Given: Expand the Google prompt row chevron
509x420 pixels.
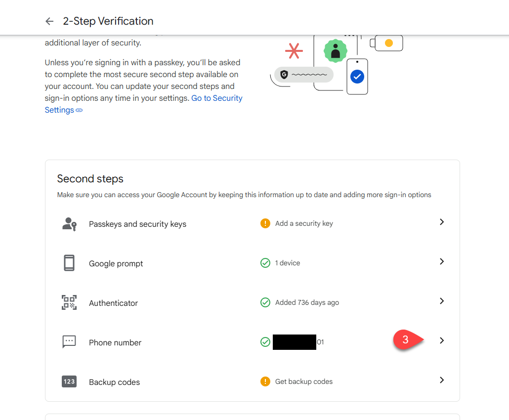Looking at the screenshot, I should [x=442, y=261].
